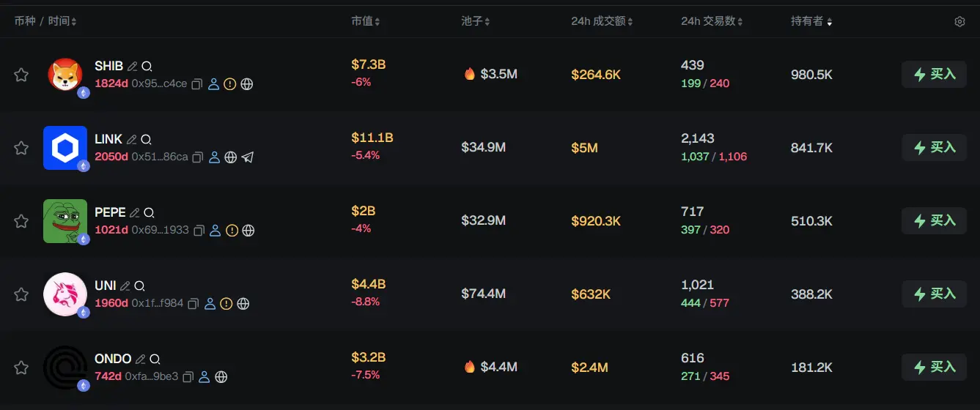This screenshot has width=980, height=410.
Task: Click the 买入 button for LINK
Action: pyautogui.click(x=934, y=148)
